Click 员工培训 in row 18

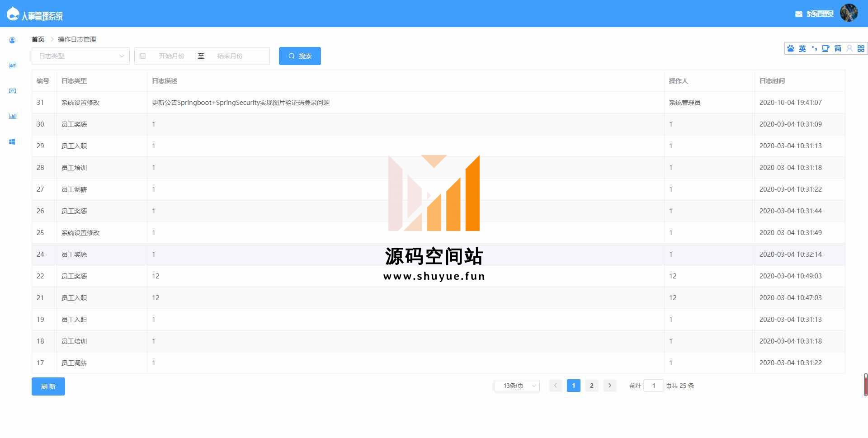click(74, 341)
